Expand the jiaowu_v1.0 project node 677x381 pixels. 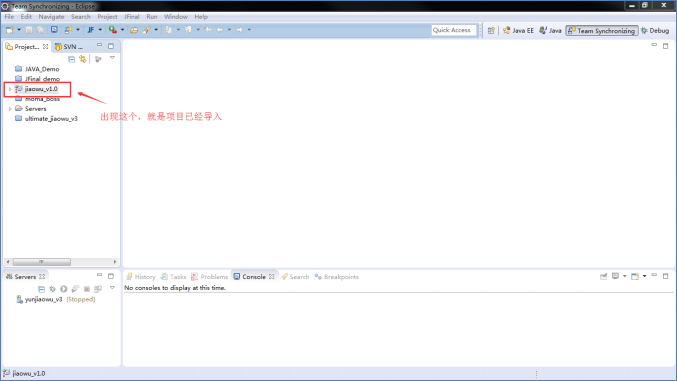[9, 89]
